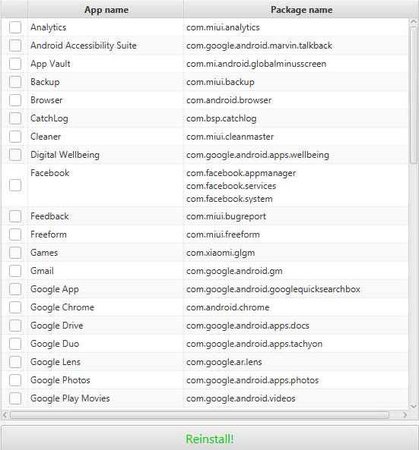Screen dimensions: 419x450
Task: Select the com.miui.backup package row
Action: pyautogui.click(x=204, y=82)
